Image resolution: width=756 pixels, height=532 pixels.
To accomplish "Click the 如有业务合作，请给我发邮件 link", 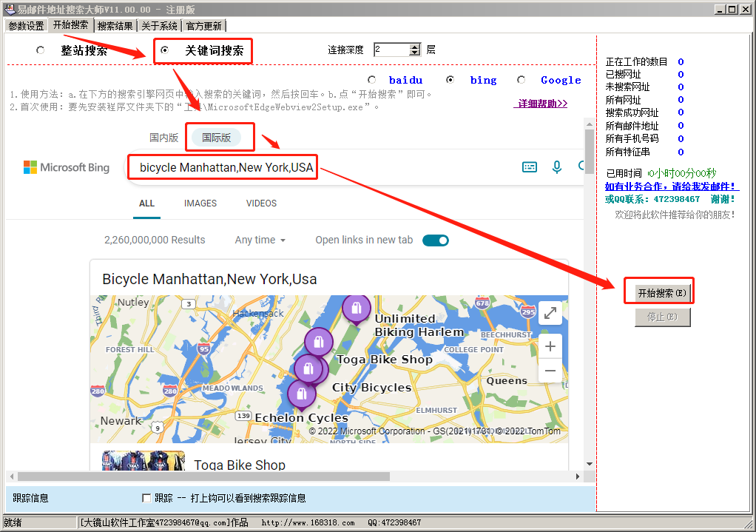I will (x=671, y=186).
